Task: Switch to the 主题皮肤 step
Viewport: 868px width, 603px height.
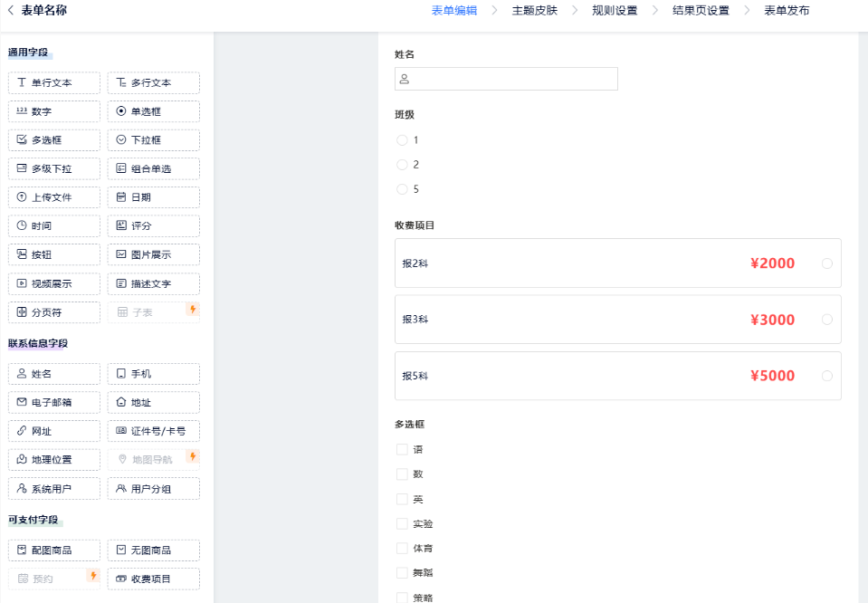Action: (534, 11)
